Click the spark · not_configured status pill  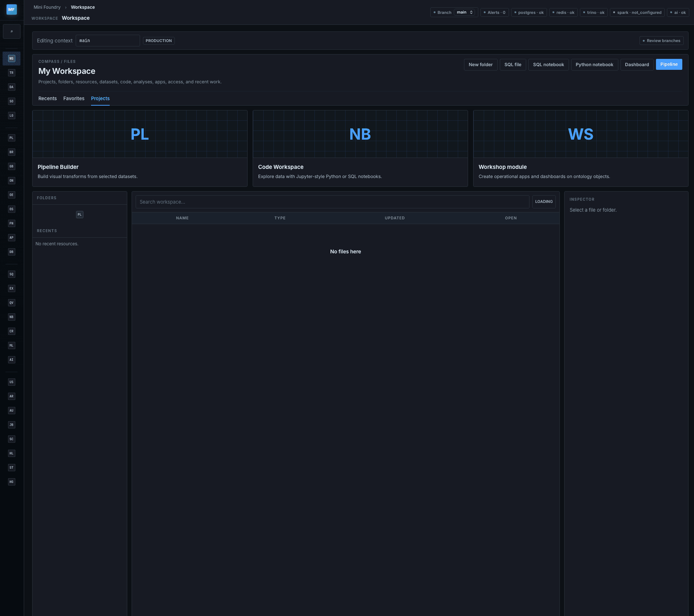click(x=637, y=12)
